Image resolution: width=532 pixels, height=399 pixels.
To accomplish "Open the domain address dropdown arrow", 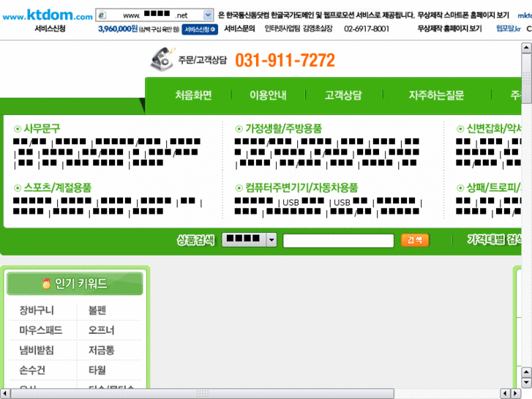I will click(208, 15).
